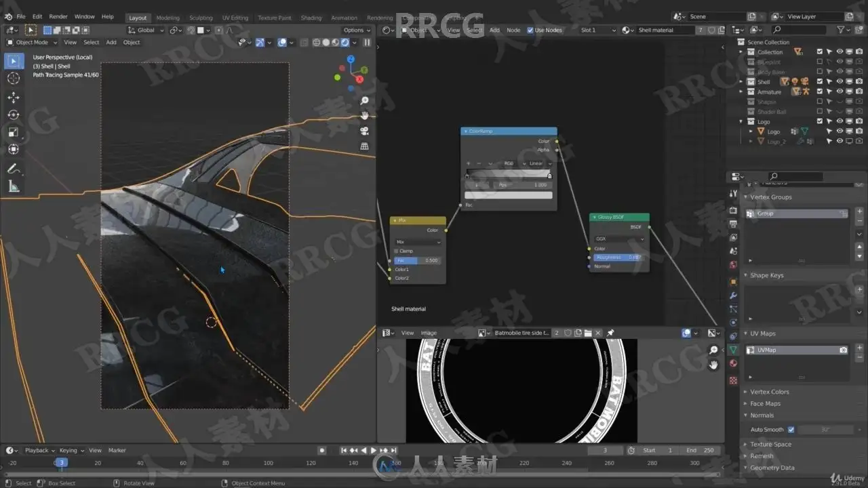Toggle Clamp checkbox in Mix node

click(397, 251)
